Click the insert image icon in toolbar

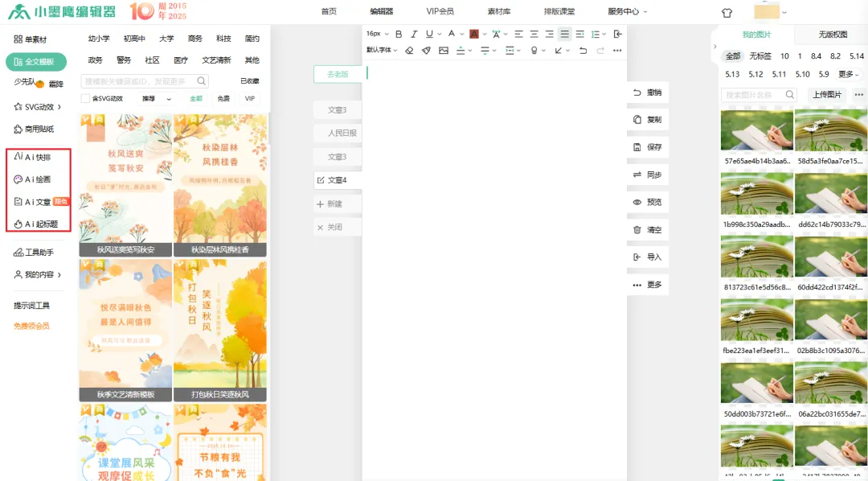[445, 51]
